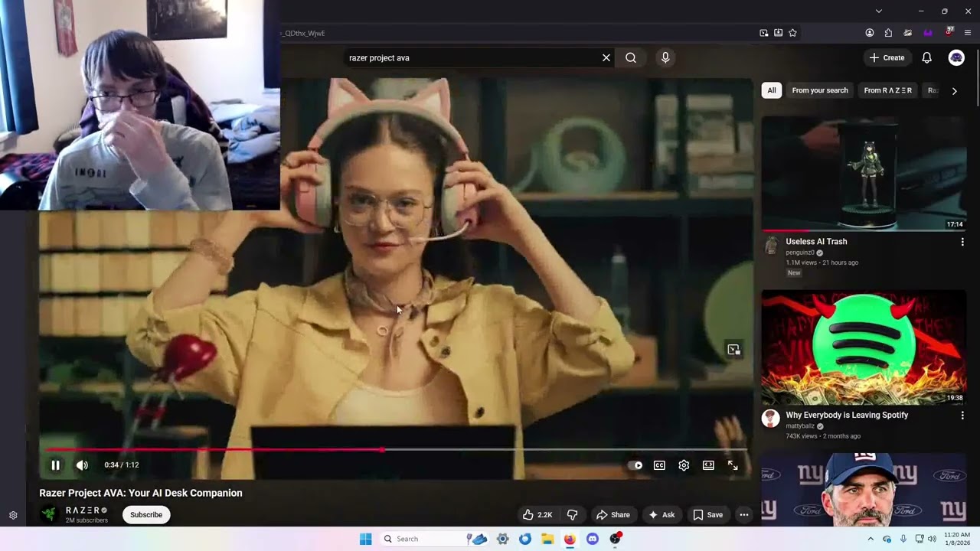Image resolution: width=980 pixels, height=551 pixels.
Task: Open the Firefox extensions puzzle icon
Action: pos(888,33)
